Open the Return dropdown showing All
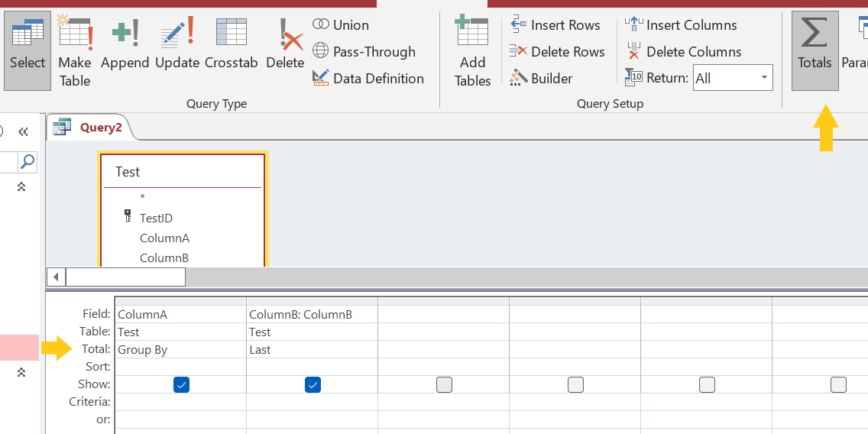Image resolution: width=868 pixels, height=434 pixels. tap(733, 78)
